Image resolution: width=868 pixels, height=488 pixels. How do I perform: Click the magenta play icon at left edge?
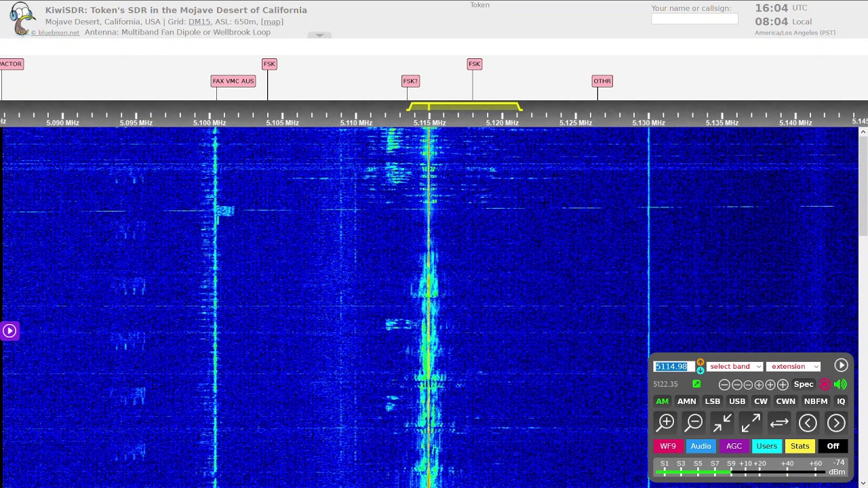pyautogui.click(x=9, y=331)
